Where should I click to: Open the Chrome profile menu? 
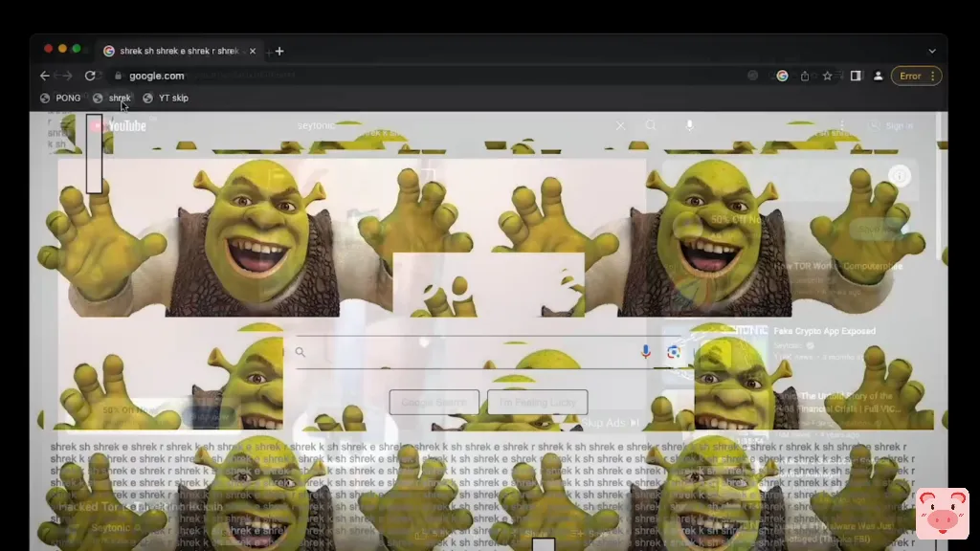click(879, 76)
